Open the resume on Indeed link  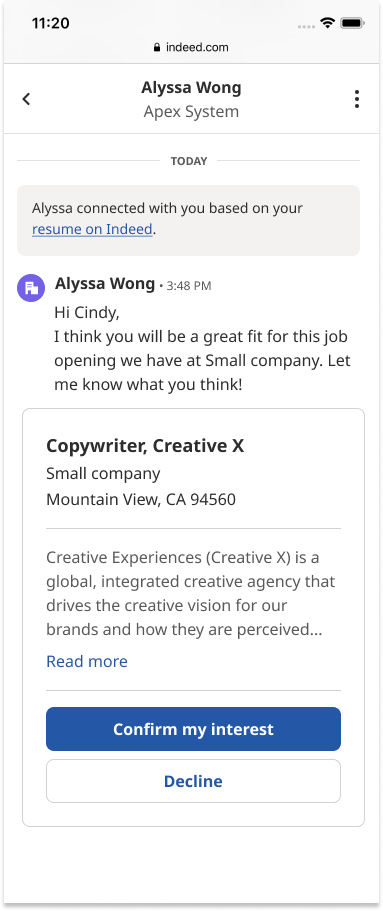point(92,229)
